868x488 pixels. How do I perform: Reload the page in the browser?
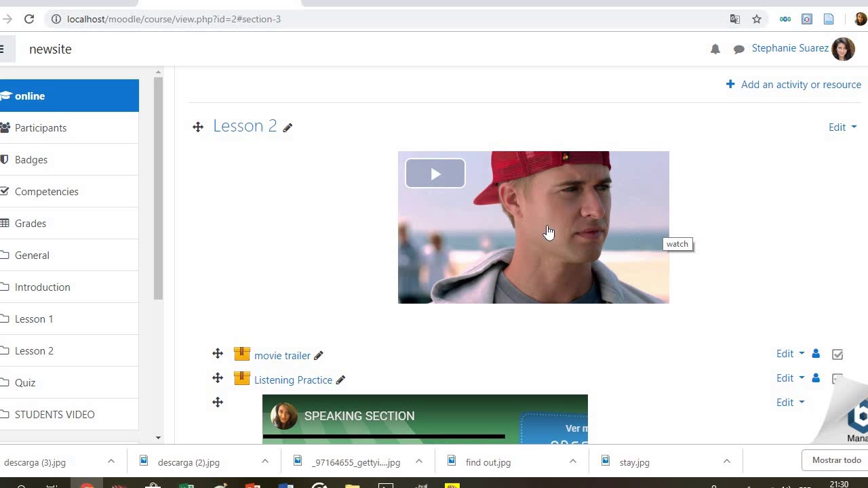pyautogui.click(x=29, y=19)
